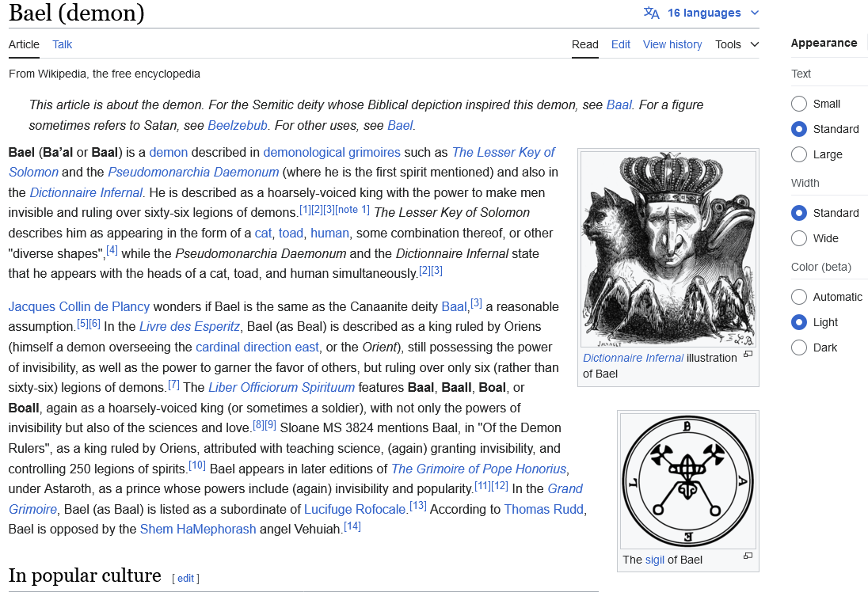Open the Shem HaMephorash link
The width and height of the screenshot is (868, 600).
click(x=198, y=529)
